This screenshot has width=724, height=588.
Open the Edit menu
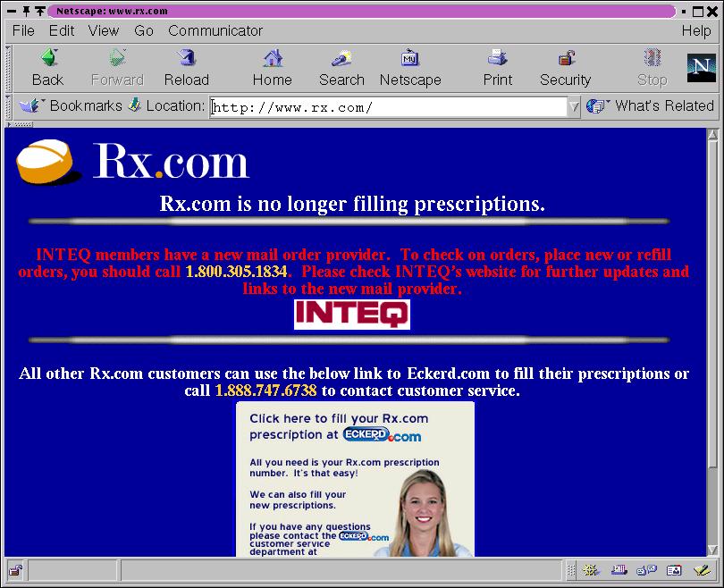point(62,31)
